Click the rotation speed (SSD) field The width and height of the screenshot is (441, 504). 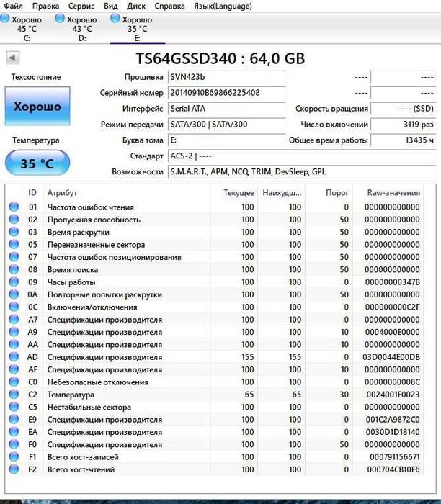(x=403, y=109)
